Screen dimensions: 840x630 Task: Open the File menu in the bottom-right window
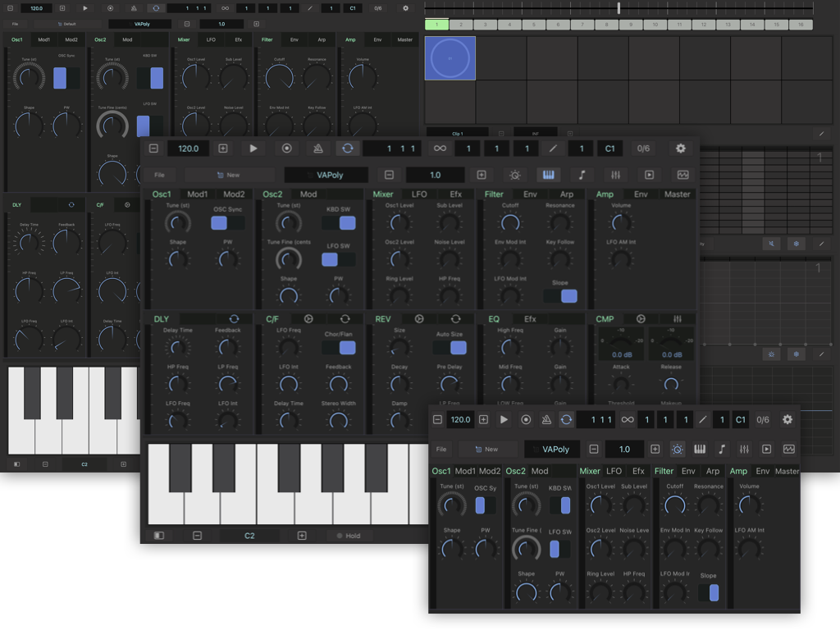tap(441, 450)
